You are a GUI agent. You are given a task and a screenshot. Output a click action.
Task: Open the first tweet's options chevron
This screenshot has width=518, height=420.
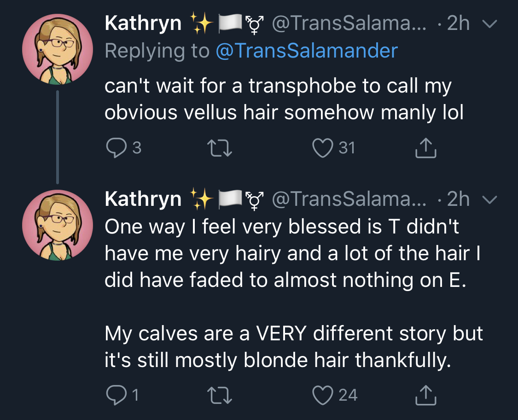[x=489, y=24]
